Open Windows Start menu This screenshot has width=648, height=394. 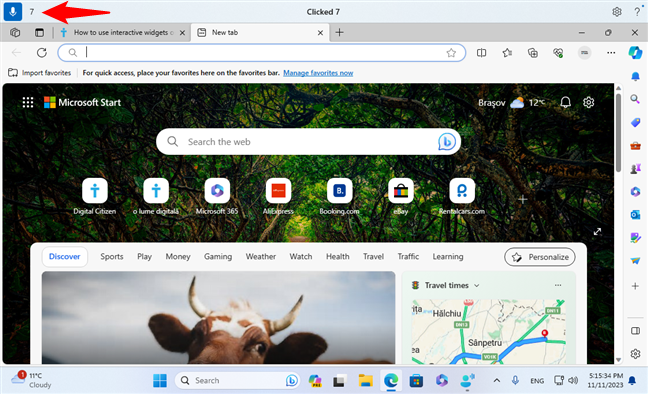click(x=160, y=380)
